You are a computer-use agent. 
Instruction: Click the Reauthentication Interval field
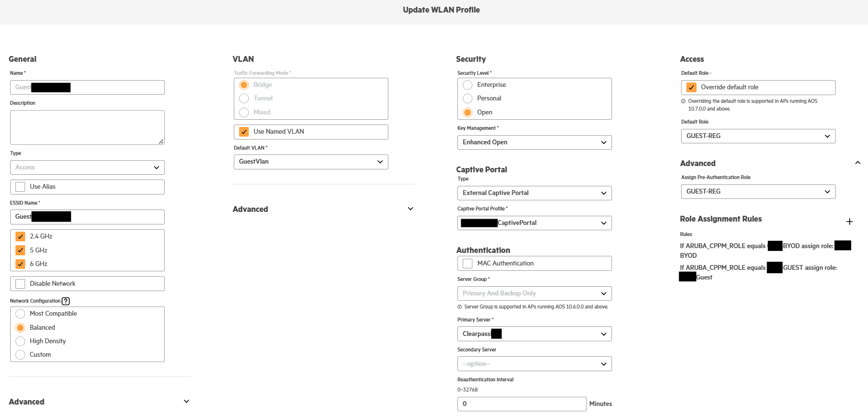(522, 404)
